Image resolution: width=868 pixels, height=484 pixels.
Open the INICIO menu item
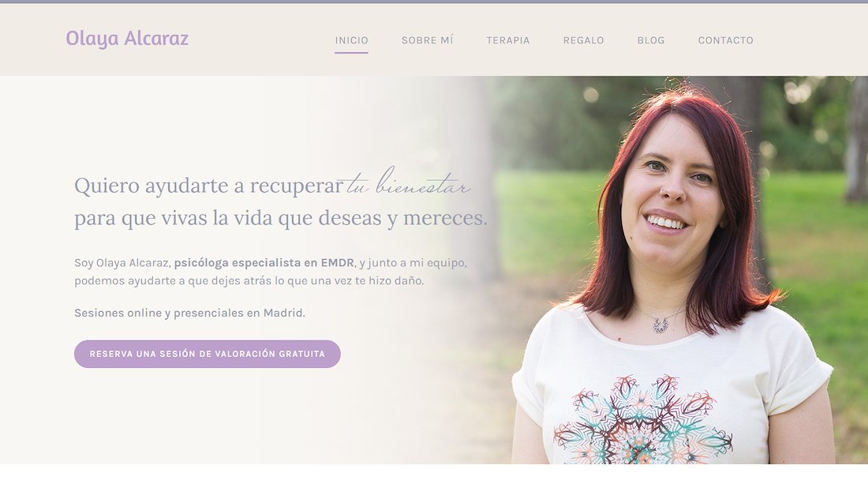351,40
